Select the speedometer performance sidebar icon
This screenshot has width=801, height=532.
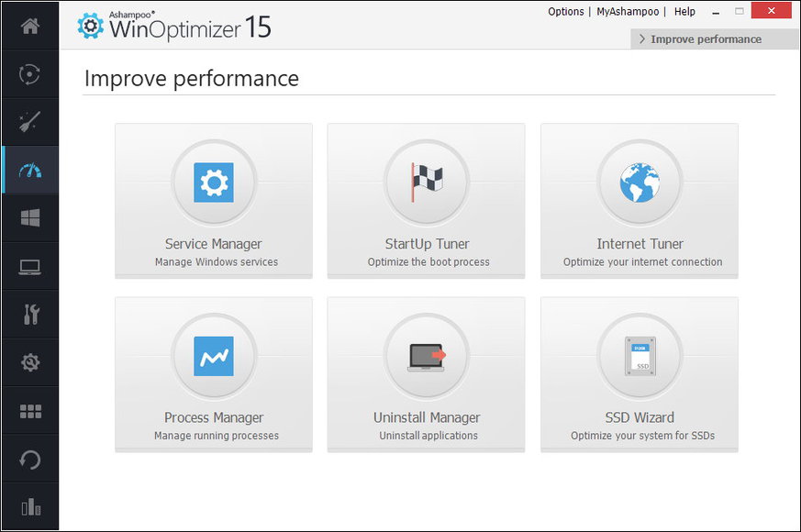(30, 170)
